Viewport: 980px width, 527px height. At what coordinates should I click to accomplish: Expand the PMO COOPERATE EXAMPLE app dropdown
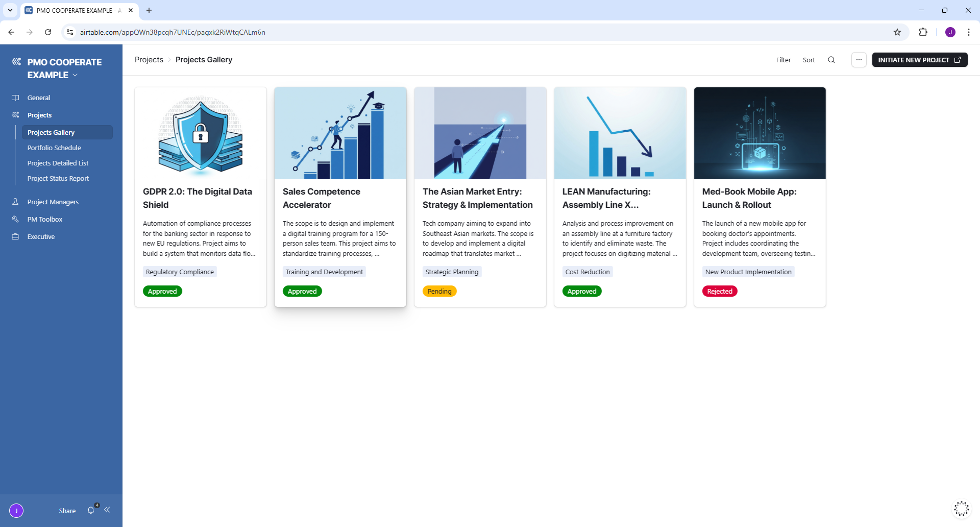tap(76, 75)
